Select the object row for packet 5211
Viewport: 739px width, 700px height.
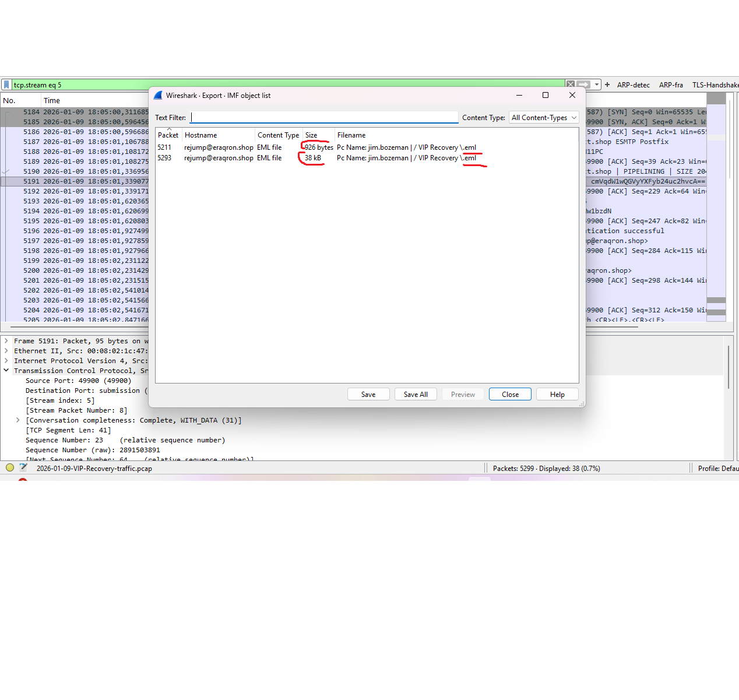point(367,147)
